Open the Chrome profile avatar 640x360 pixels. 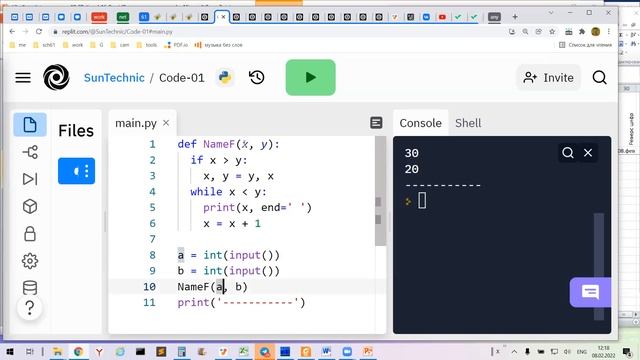pyautogui.click(x=596, y=31)
